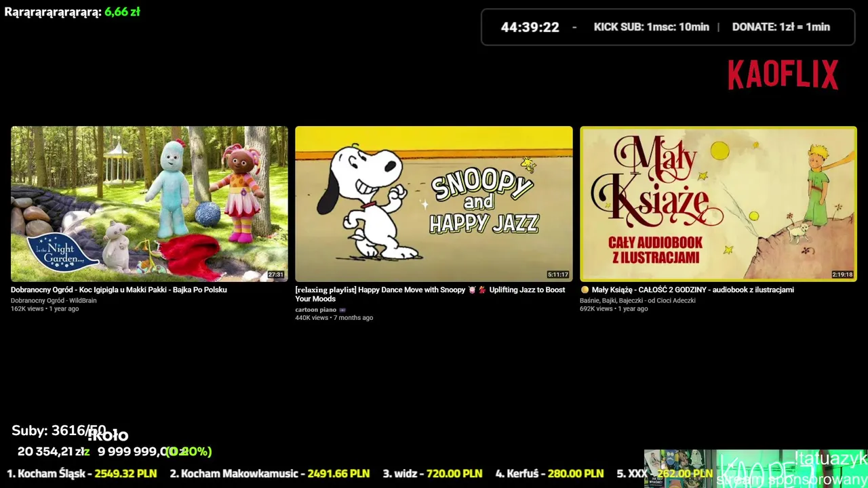
Task: Open channel 'Baśnie, Bajki, Bajeczki - od Cioci Adeczki'
Action: click(637, 300)
